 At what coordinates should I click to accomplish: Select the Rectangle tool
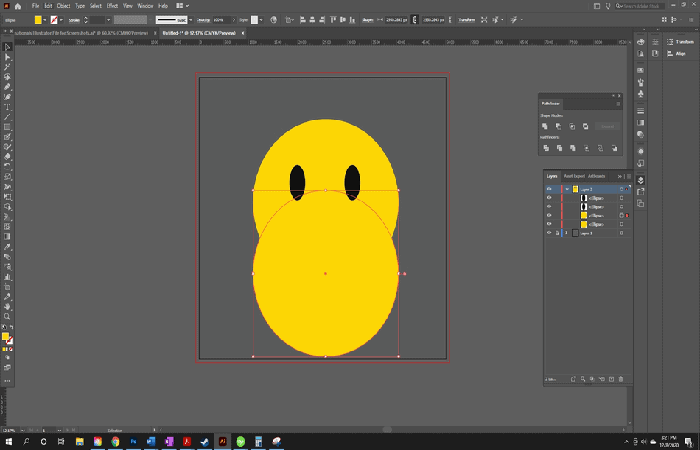[7, 127]
